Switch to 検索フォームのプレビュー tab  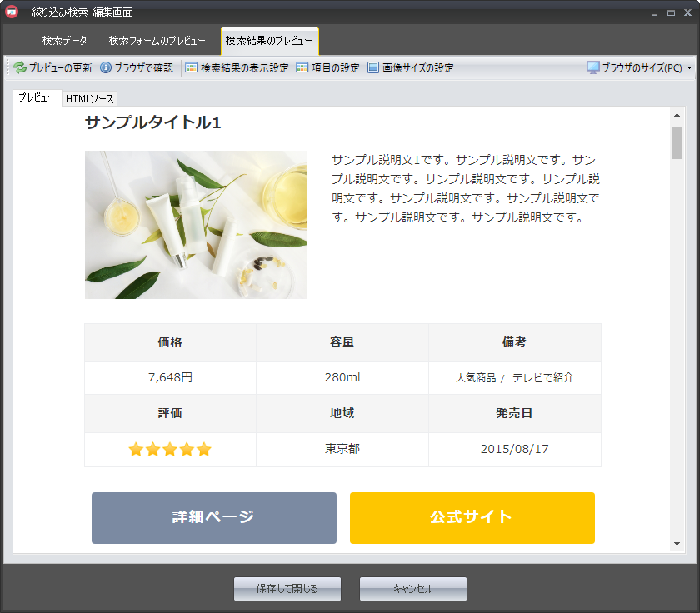pyautogui.click(x=157, y=41)
